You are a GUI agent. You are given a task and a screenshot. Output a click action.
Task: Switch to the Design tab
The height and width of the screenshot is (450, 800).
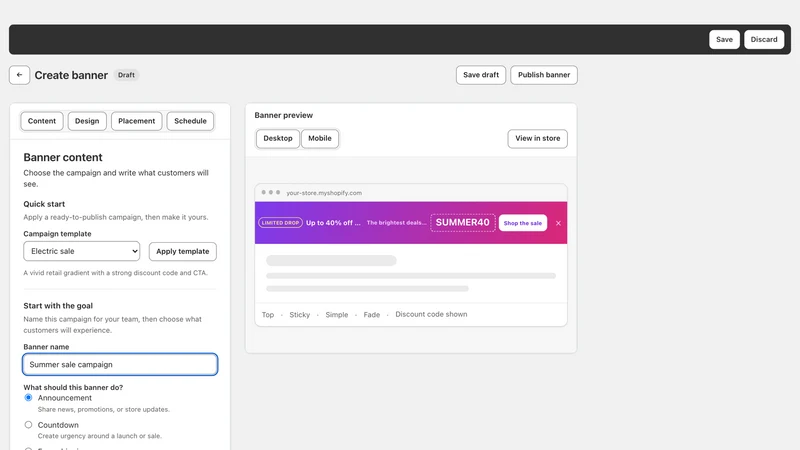(x=87, y=121)
